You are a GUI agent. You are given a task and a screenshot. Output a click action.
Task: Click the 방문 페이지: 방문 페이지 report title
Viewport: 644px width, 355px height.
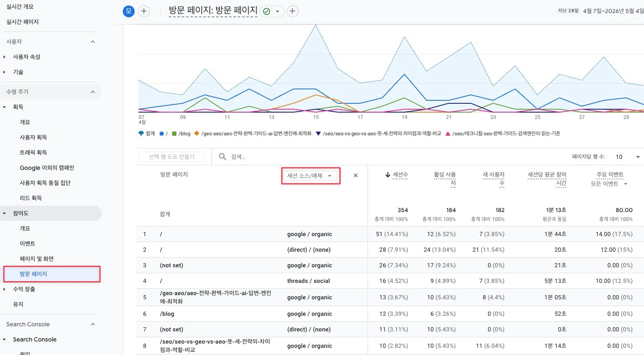213,11
